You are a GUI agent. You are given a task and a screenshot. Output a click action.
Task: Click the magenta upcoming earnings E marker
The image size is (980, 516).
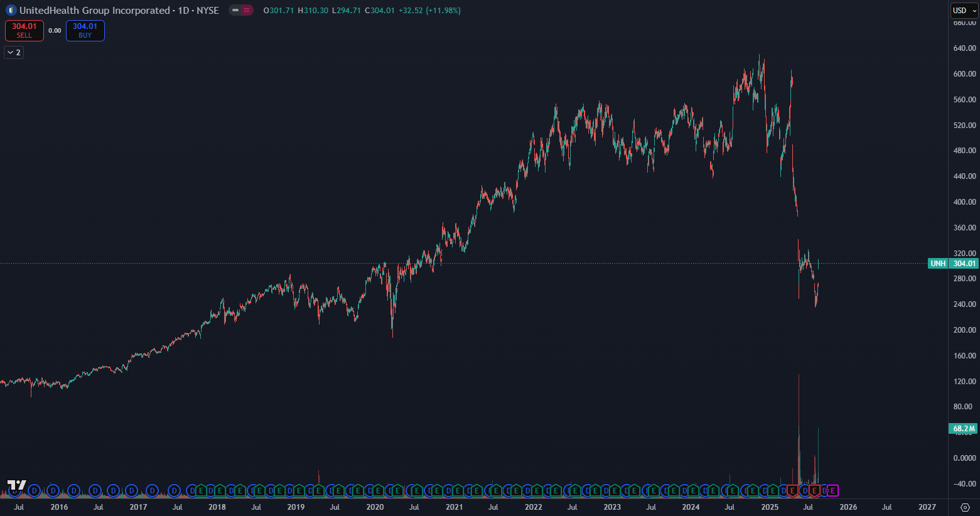coord(833,491)
